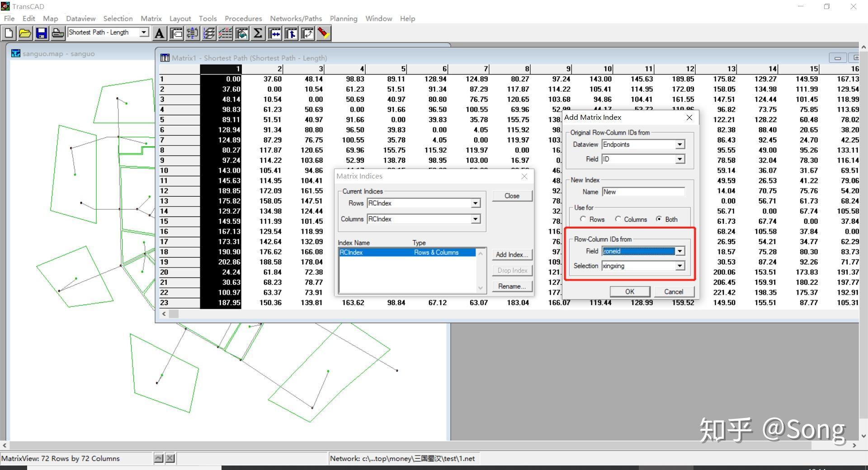Click the Print toolbar icon

[58, 33]
